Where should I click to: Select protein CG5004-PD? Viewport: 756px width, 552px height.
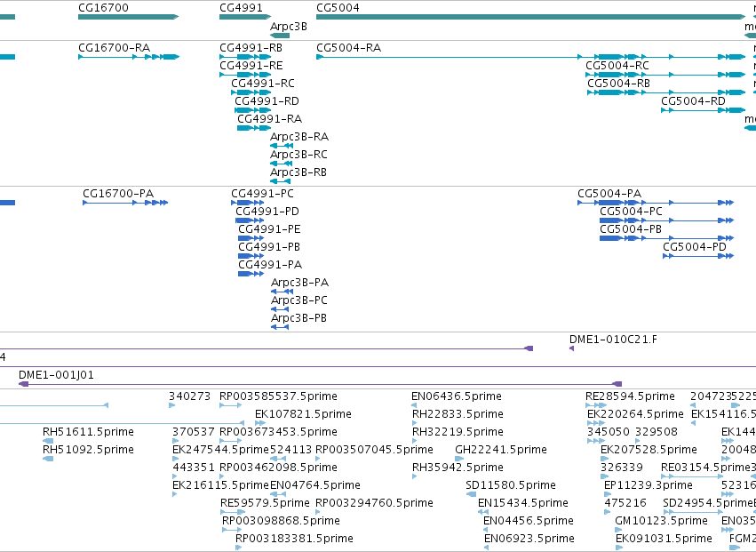point(695,247)
